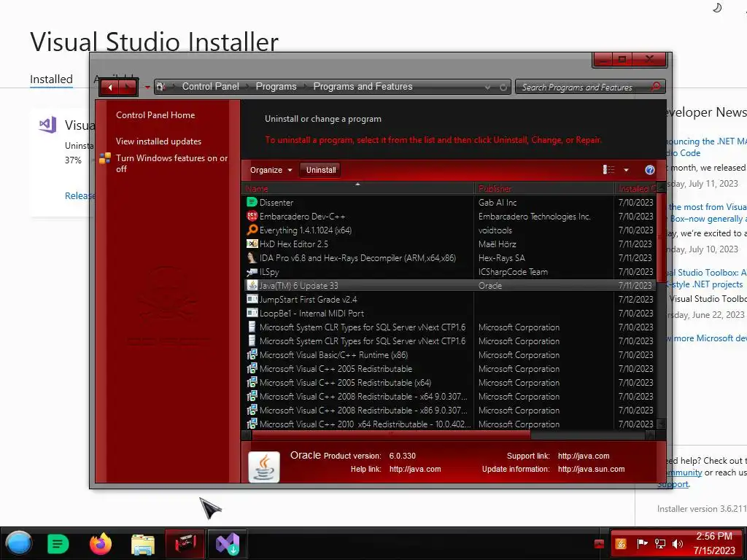
Task: Click the vertical scrollbar down arrow
Action: pos(661,424)
